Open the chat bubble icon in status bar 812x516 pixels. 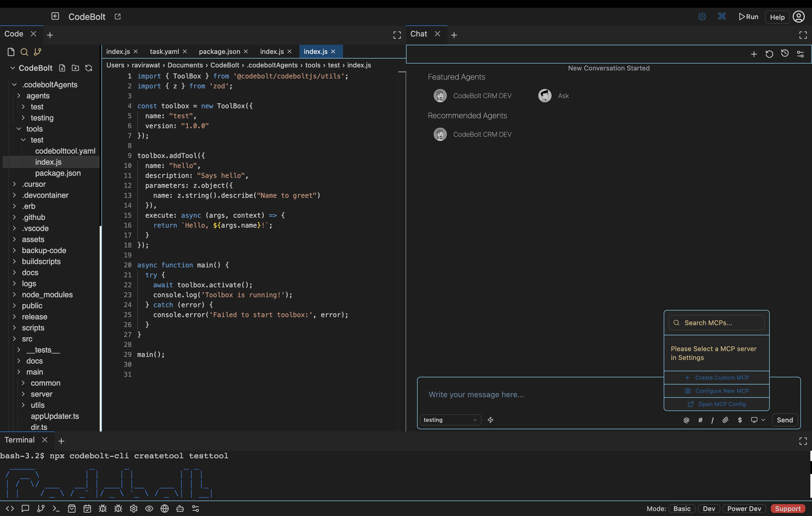point(25,509)
